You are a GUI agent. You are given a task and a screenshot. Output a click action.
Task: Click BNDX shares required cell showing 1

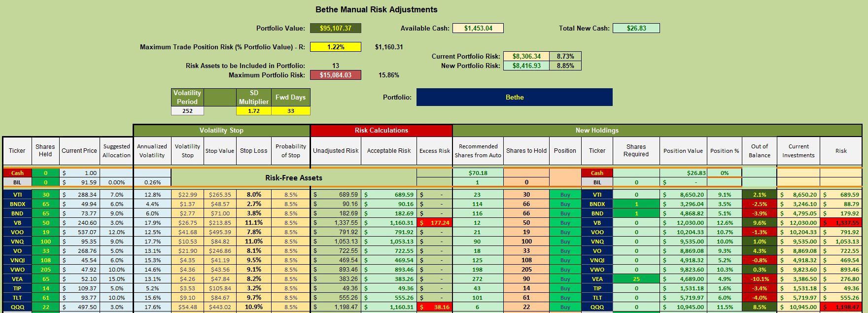pyautogui.click(x=636, y=204)
